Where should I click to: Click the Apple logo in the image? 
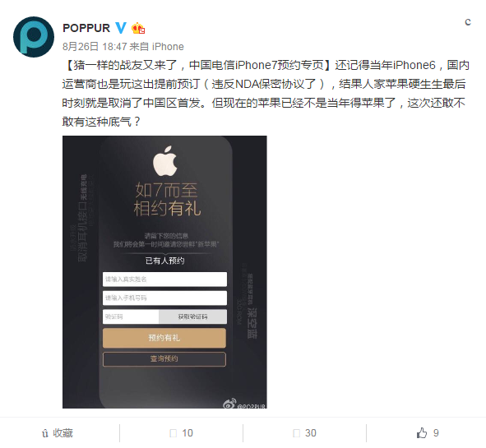click(165, 161)
